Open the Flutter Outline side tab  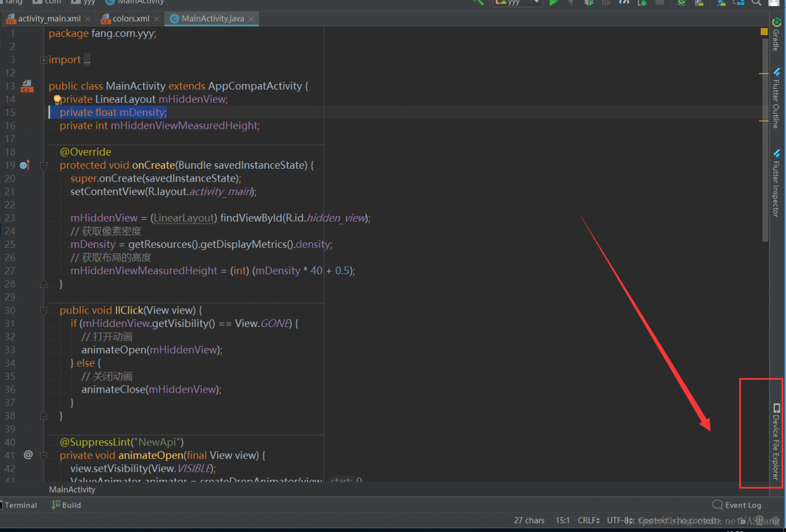(x=777, y=98)
